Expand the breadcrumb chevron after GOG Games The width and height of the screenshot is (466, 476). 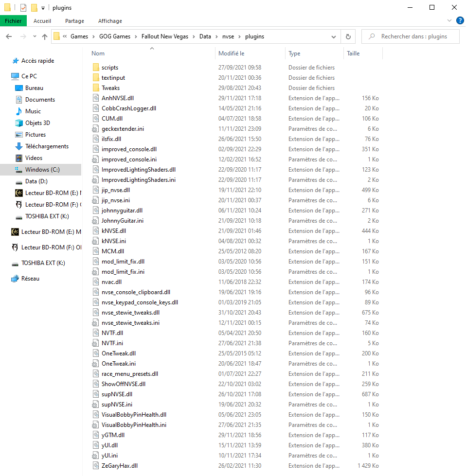[x=136, y=37]
